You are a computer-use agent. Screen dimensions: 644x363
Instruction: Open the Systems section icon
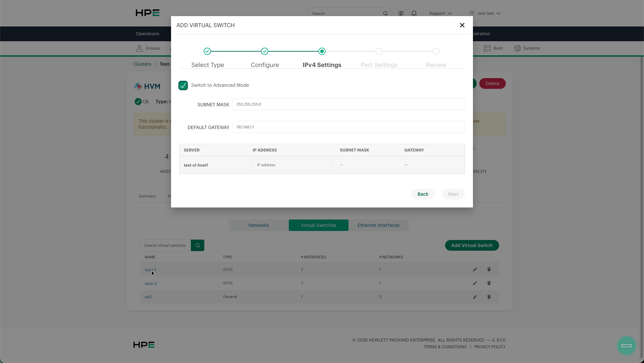tap(517, 48)
